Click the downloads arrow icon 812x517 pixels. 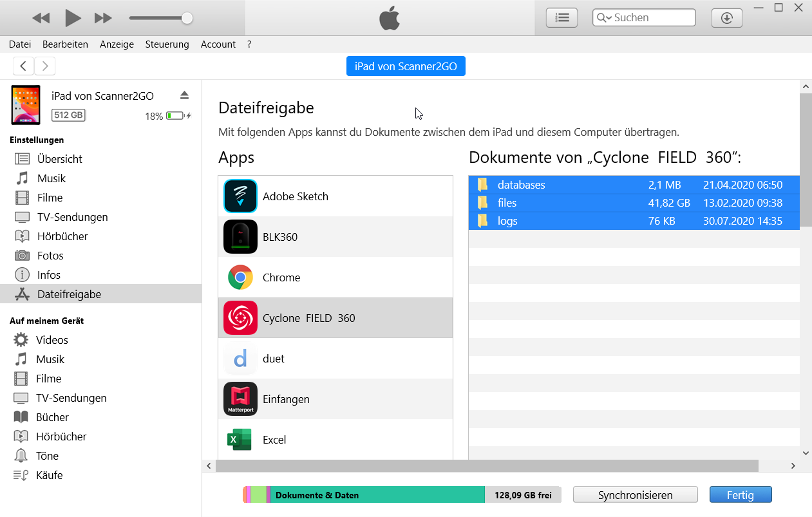pyautogui.click(x=726, y=18)
